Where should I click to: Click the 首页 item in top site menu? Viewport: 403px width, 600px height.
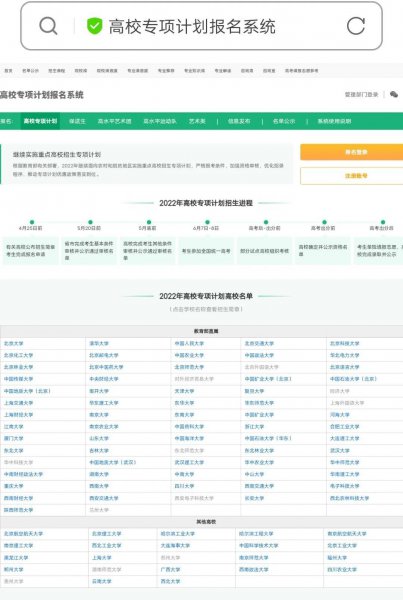click(x=8, y=71)
